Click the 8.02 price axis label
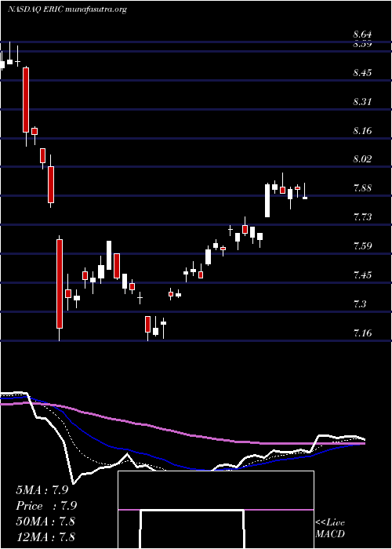This screenshot has height=549, width=392. coord(362,159)
